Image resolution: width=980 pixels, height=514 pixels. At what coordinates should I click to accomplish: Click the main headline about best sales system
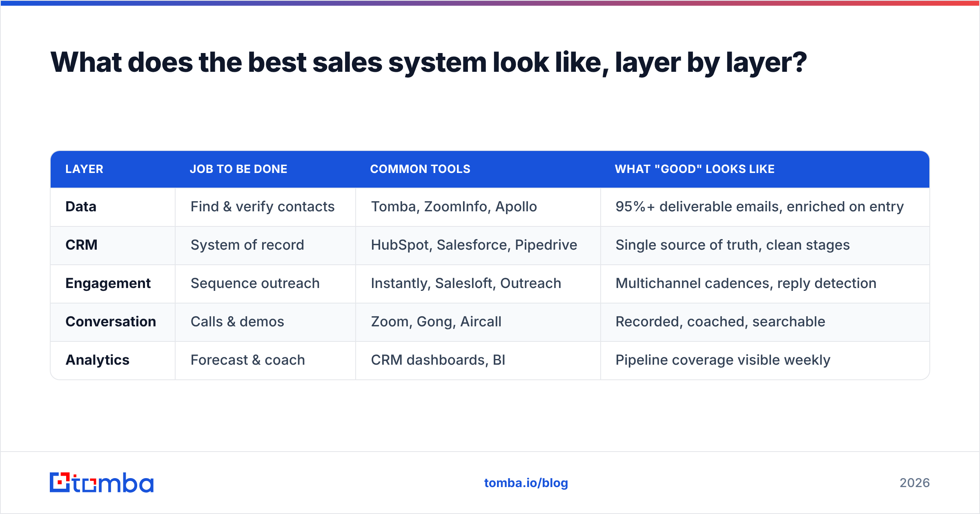(x=428, y=63)
